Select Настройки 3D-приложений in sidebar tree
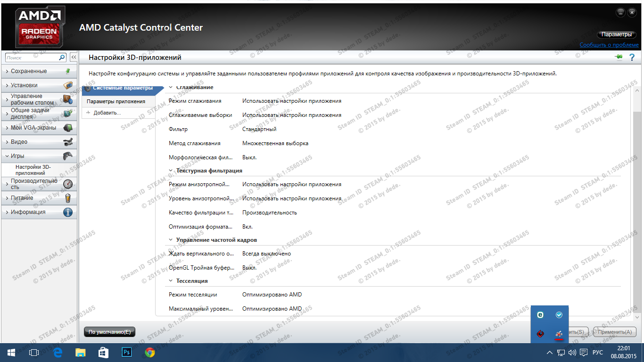The image size is (644, 362). click(33, 170)
